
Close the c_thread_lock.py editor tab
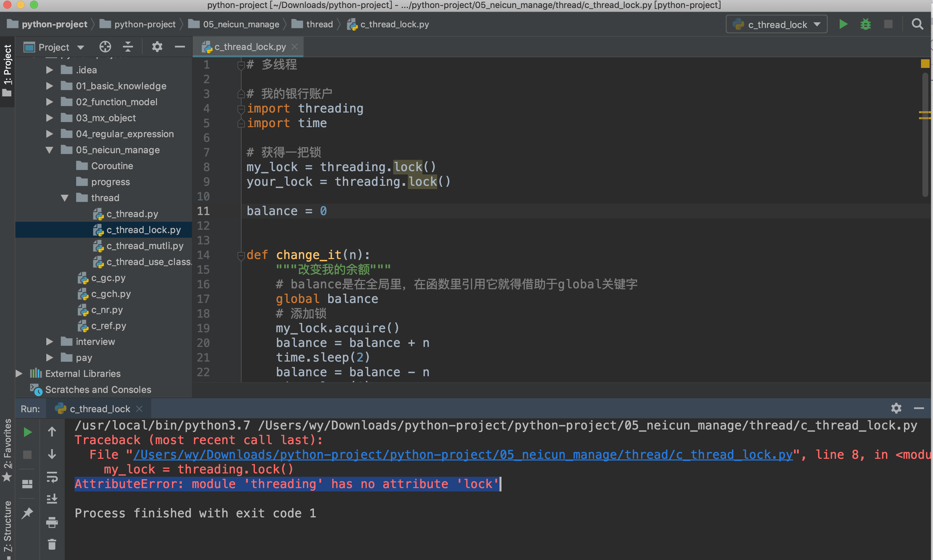pos(295,47)
